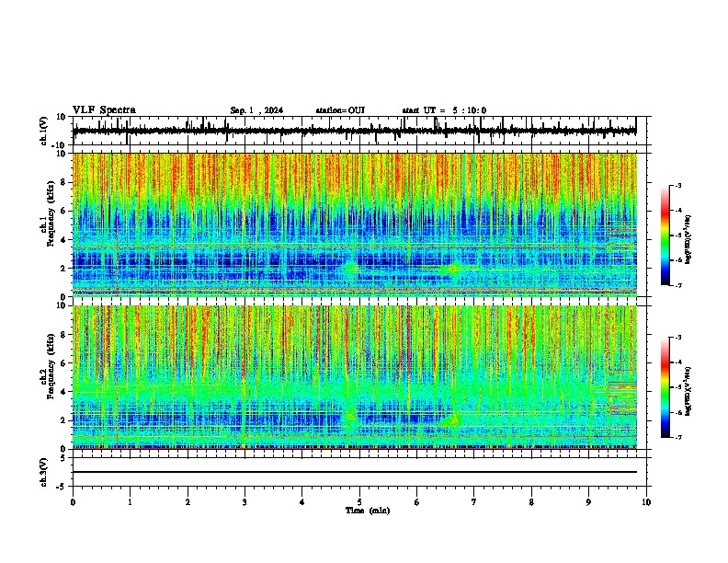Click the "2" kHz tick of ch.2 spectrogram

(64, 420)
